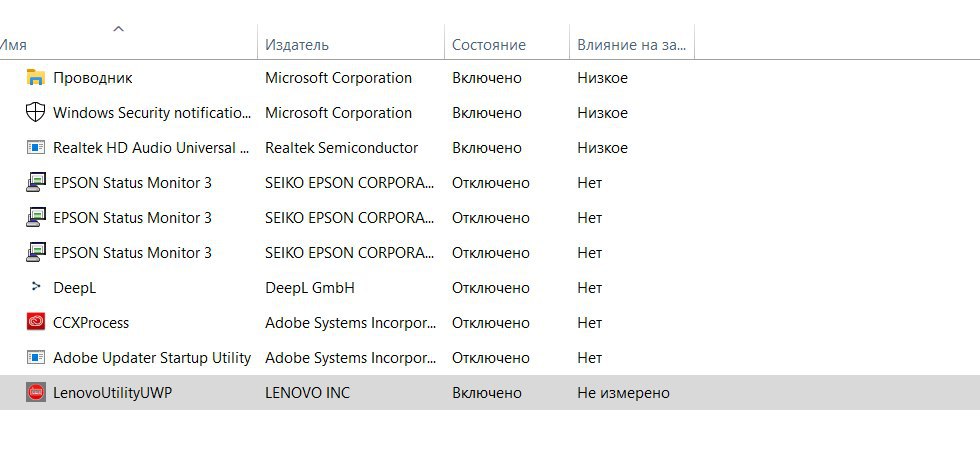Viewport: 980px width, 473px height.
Task: Click Отключено status in the DeepL row
Action: click(491, 288)
